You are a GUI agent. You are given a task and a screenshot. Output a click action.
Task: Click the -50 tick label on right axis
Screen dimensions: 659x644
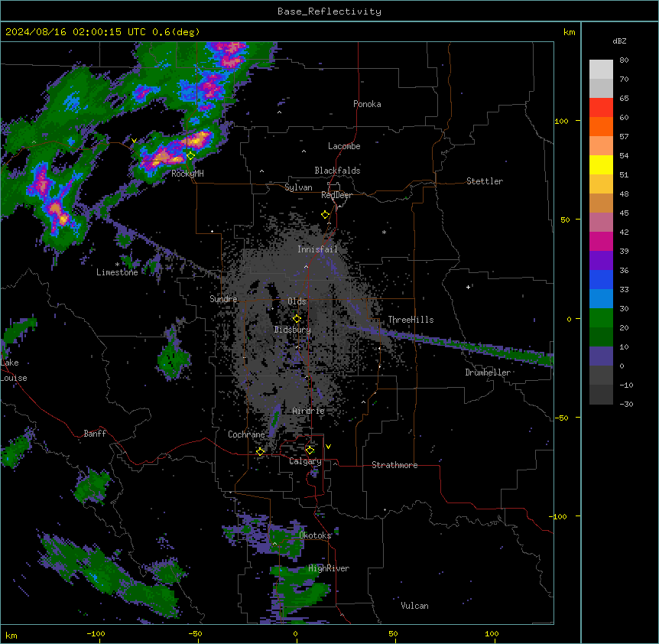[x=561, y=418]
